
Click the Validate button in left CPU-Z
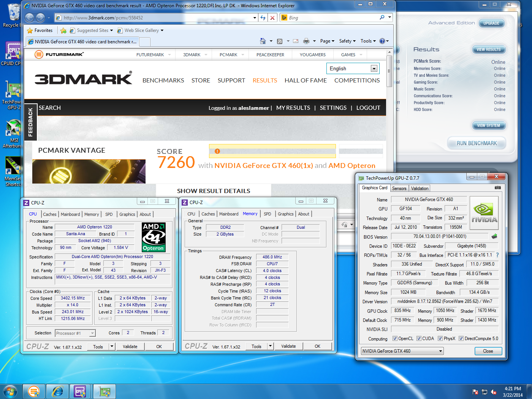(x=130, y=346)
